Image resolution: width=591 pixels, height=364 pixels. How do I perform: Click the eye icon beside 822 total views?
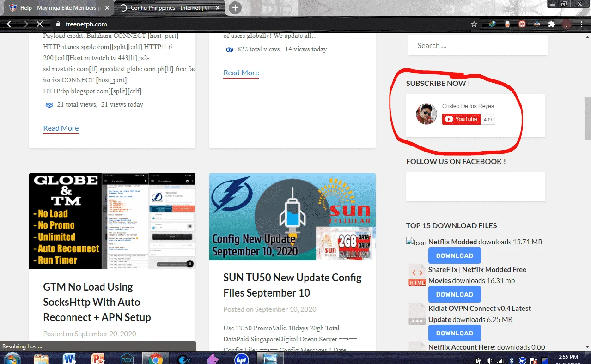(229, 50)
